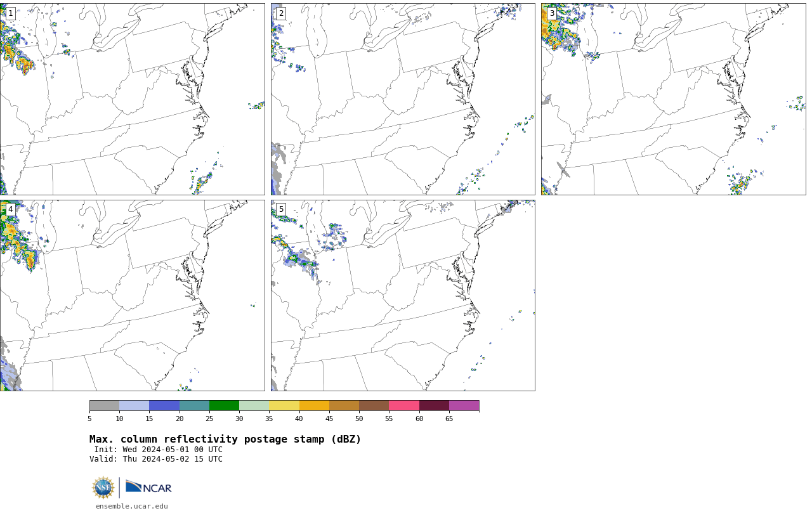Image resolution: width=812 pixels, height=513 pixels.
Task: Click the yellow 35-40 dBZ swatch
Action: (x=284, y=406)
